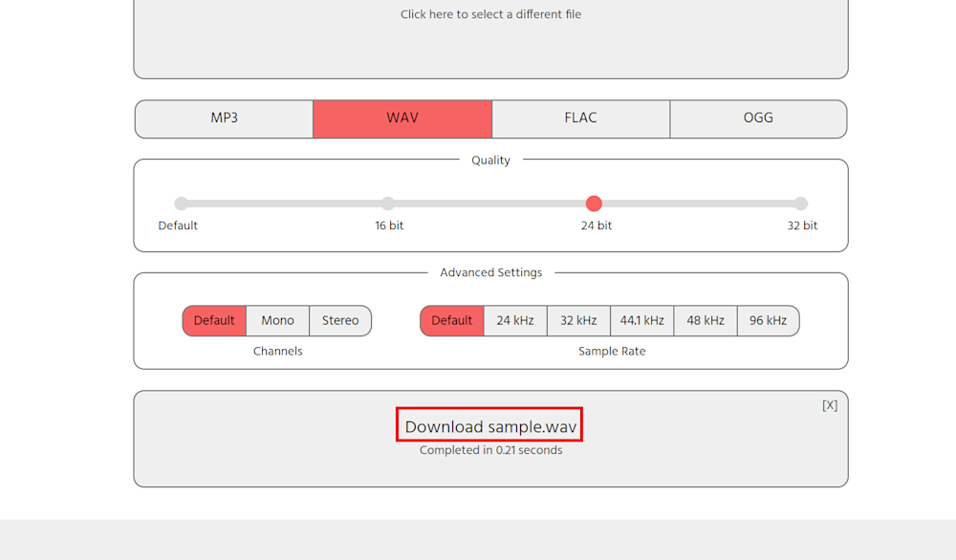Click the 24 bit quality slider handle
The height and width of the screenshot is (560, 956).
(594, 204)
